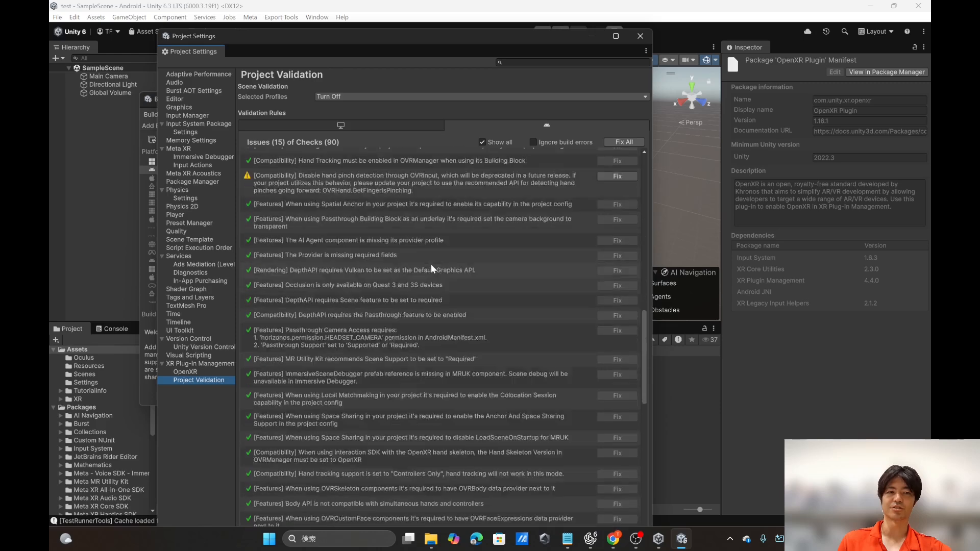This screenshot has height=551, width=980.
Task: Open ChatGPT app icon in the taskbar
Action: (x=591, y=539)
